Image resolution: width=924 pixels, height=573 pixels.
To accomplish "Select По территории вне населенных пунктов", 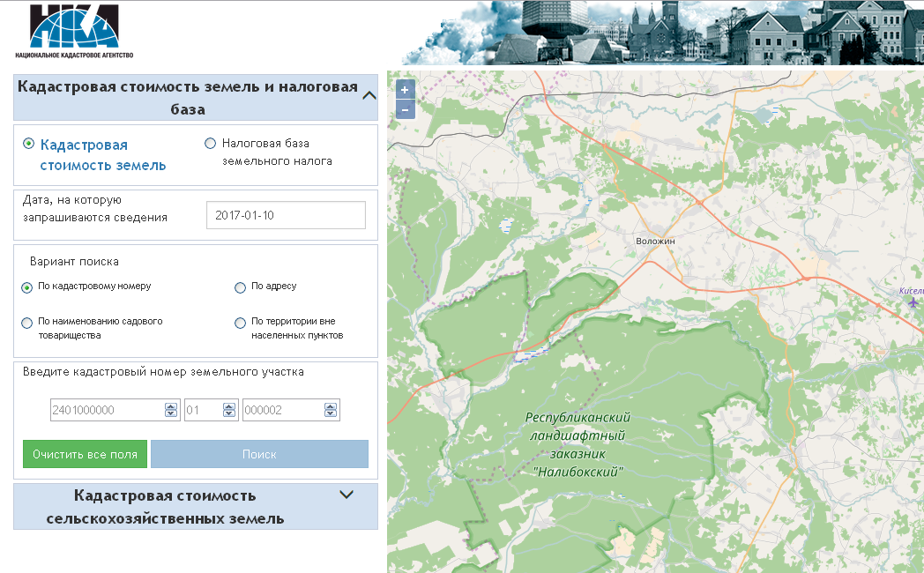I will [240, 323].
